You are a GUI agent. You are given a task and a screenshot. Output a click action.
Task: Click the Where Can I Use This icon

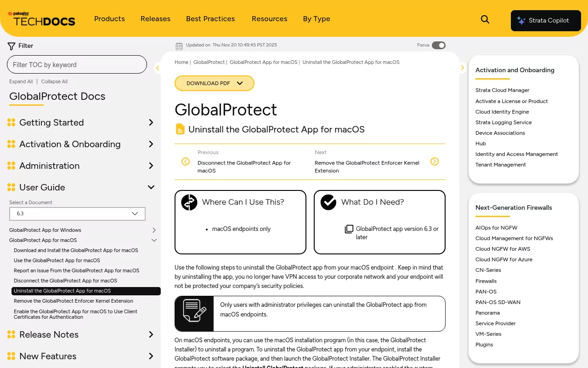coord(189,202)
